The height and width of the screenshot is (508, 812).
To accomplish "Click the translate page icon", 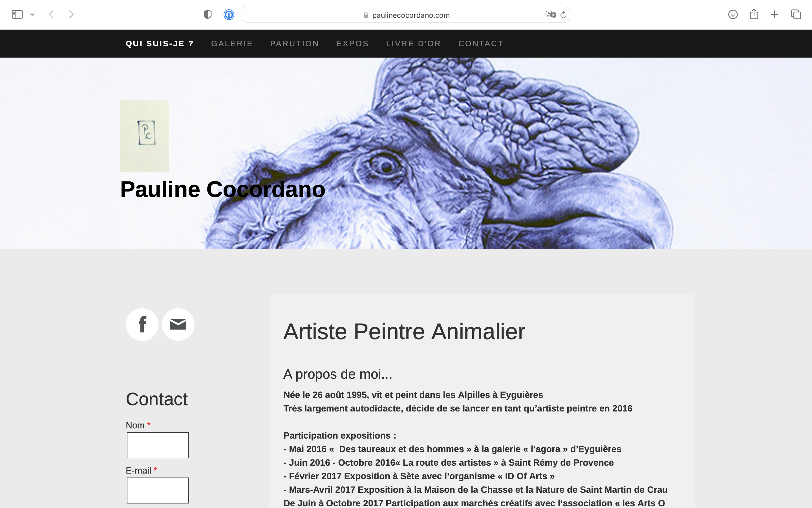I will click(x=551, y=14).
